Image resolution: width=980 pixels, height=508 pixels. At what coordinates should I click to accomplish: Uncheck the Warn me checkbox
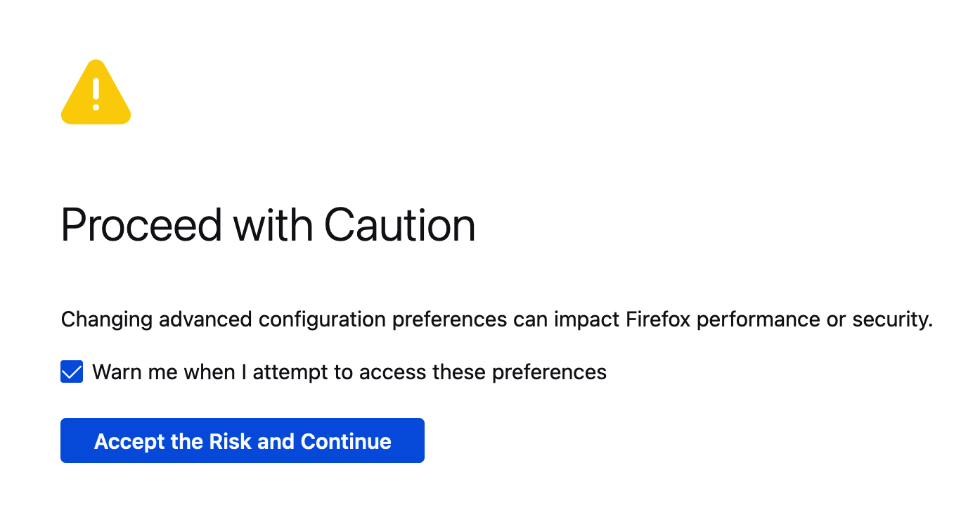72,372
